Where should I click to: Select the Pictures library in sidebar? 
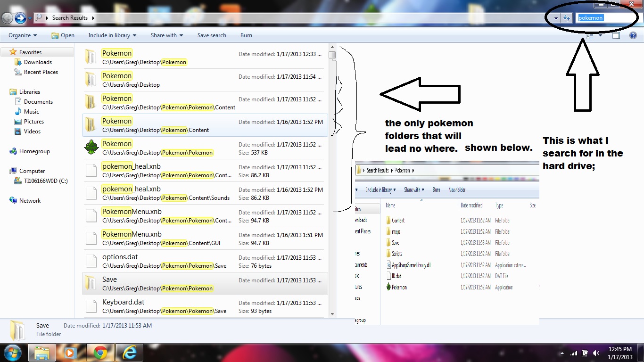tap(33, 122)
